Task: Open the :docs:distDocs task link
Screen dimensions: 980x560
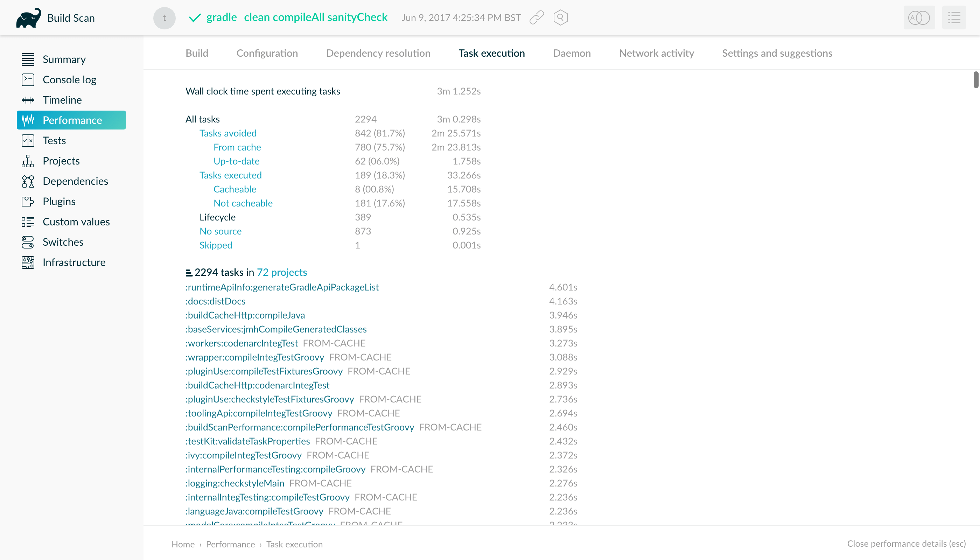Action: 215,301
